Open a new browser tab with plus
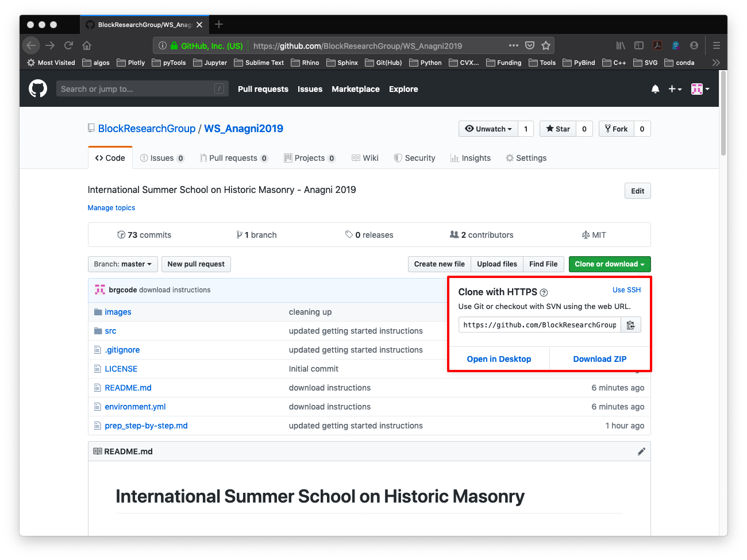The height and width of the screenshot is (560, 747). (219, 24)
